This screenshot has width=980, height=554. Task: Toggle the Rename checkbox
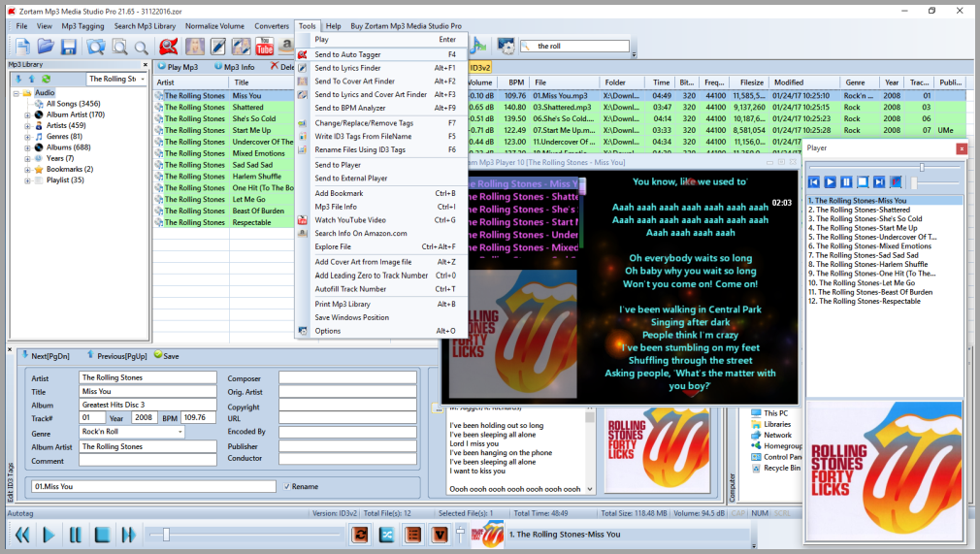(x=287, y=486)
